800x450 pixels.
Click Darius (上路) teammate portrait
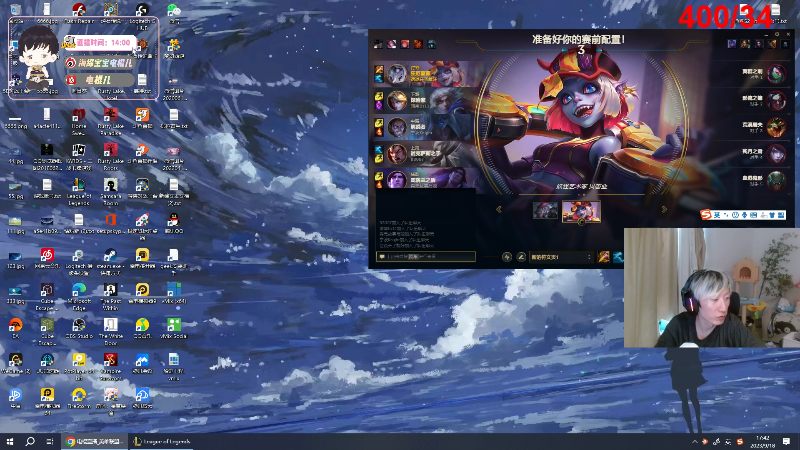click(x=396, y=154)
